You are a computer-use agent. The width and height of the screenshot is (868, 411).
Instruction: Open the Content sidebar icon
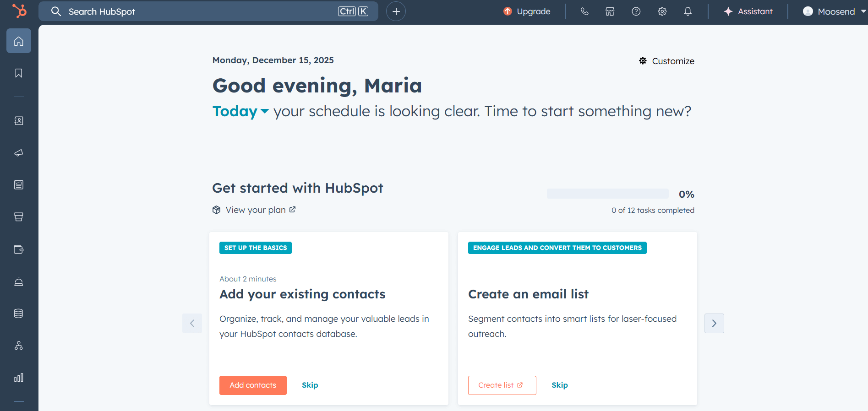pyautogui.click(x=19, y=185)
